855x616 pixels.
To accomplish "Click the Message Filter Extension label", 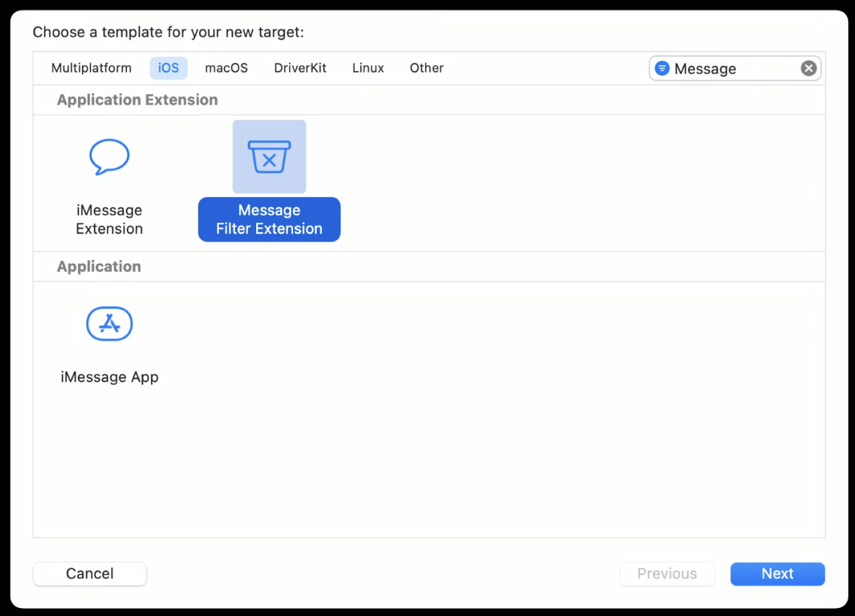I will 269,219.
